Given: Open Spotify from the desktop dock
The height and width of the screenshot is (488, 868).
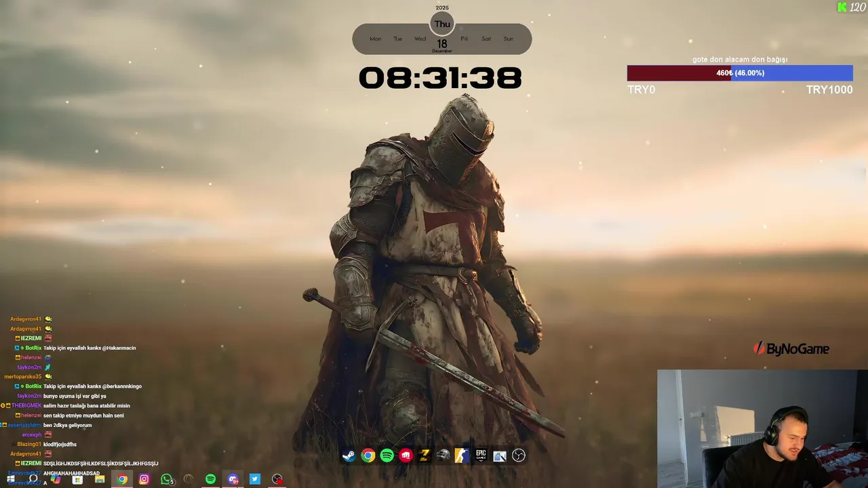Looking at the screenshot, I should (387, 455).
